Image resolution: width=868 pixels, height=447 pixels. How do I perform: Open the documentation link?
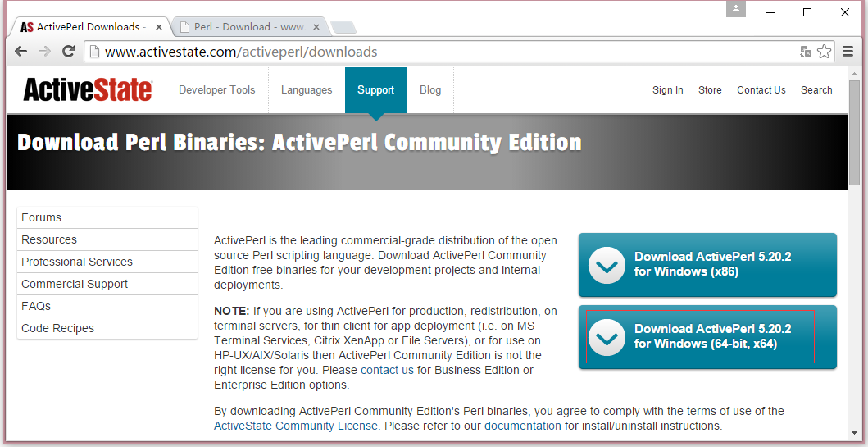tap(523, 426)
